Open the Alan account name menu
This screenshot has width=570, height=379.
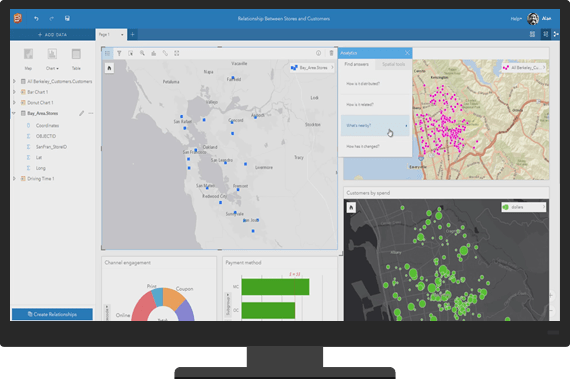click(546, 19)
